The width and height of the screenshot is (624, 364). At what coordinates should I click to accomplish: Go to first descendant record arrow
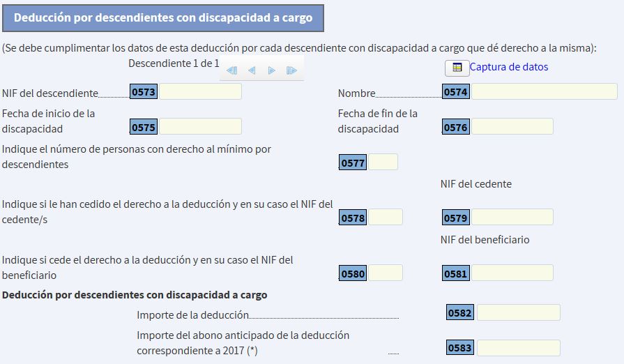point(232,70)
